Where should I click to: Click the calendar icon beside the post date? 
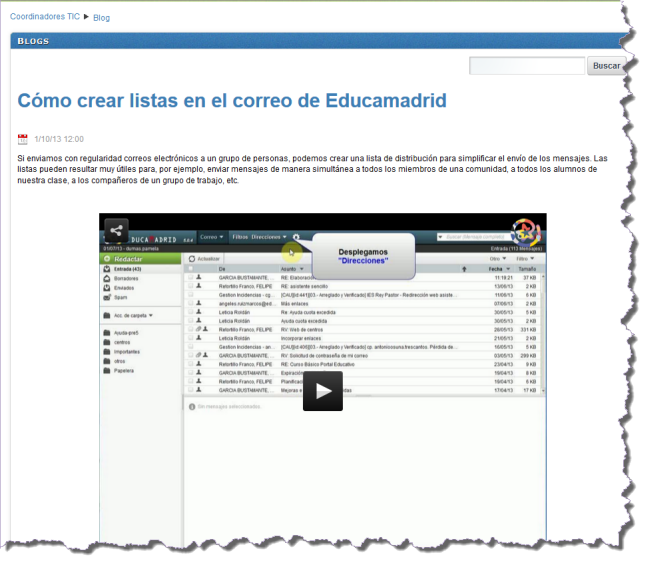pos(23,139)
